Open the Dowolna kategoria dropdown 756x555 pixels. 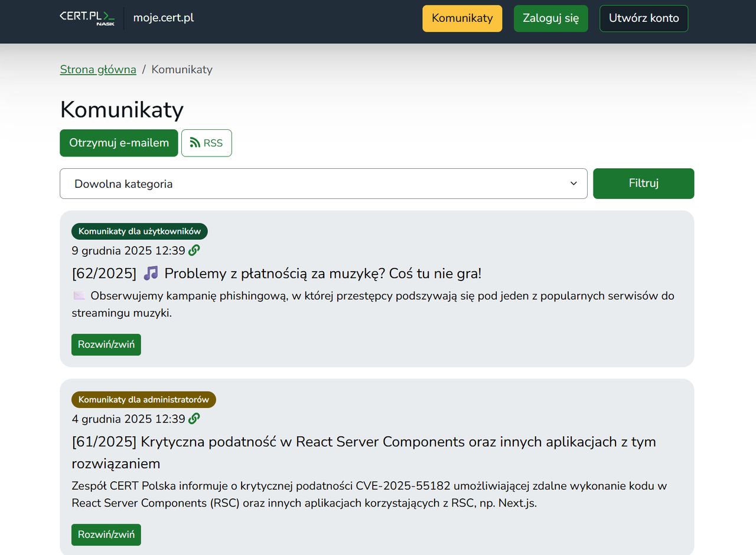(323, 184)
